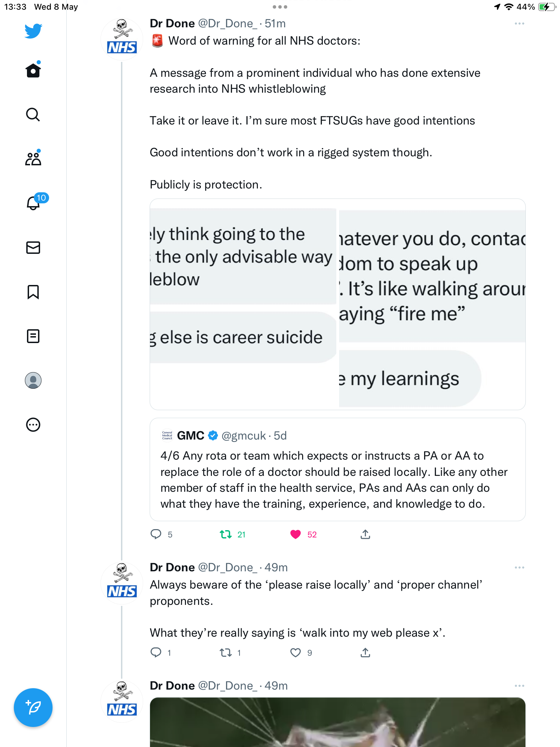Unlike the first tweet with 52 likes

tap(296, 535)
